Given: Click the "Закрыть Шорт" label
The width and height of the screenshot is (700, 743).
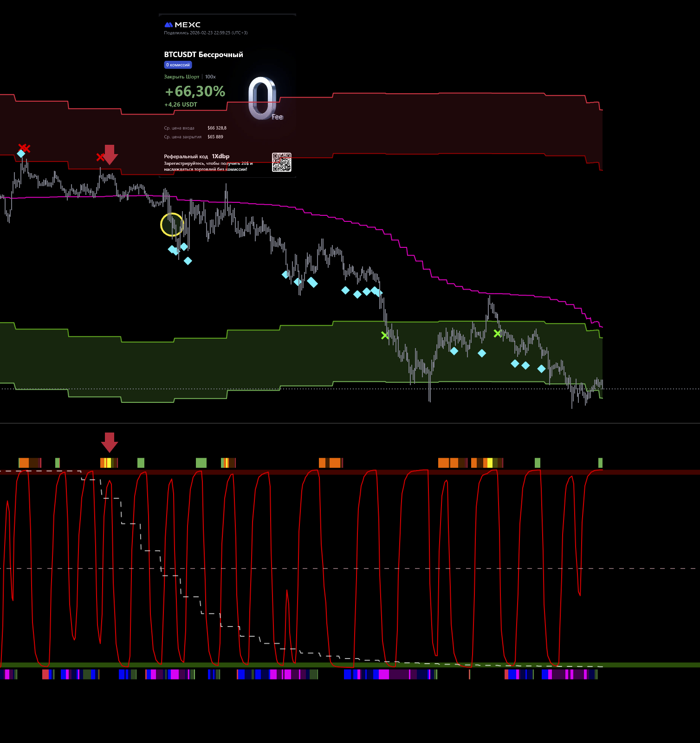Looking at the screenshot, I should click(x=181, y=77).
